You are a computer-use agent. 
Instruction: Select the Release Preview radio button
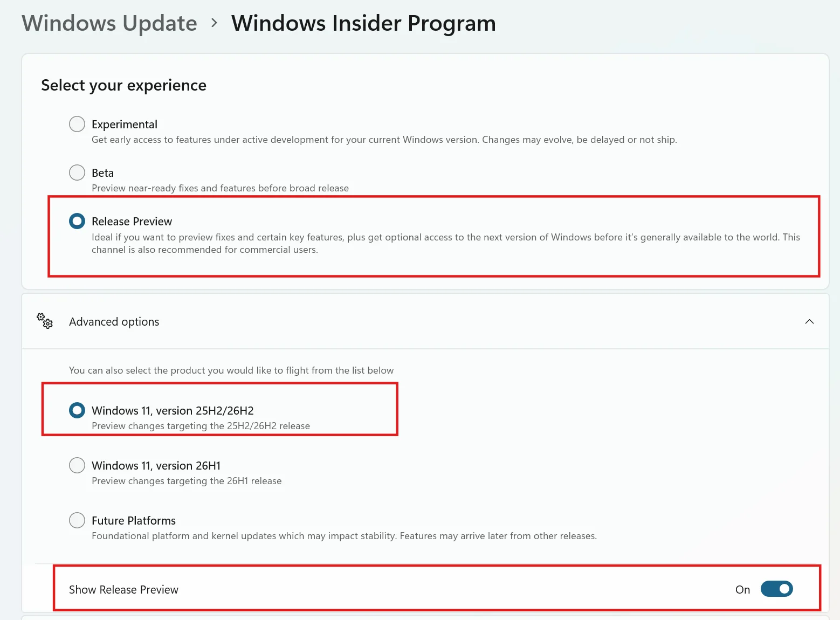77,221
